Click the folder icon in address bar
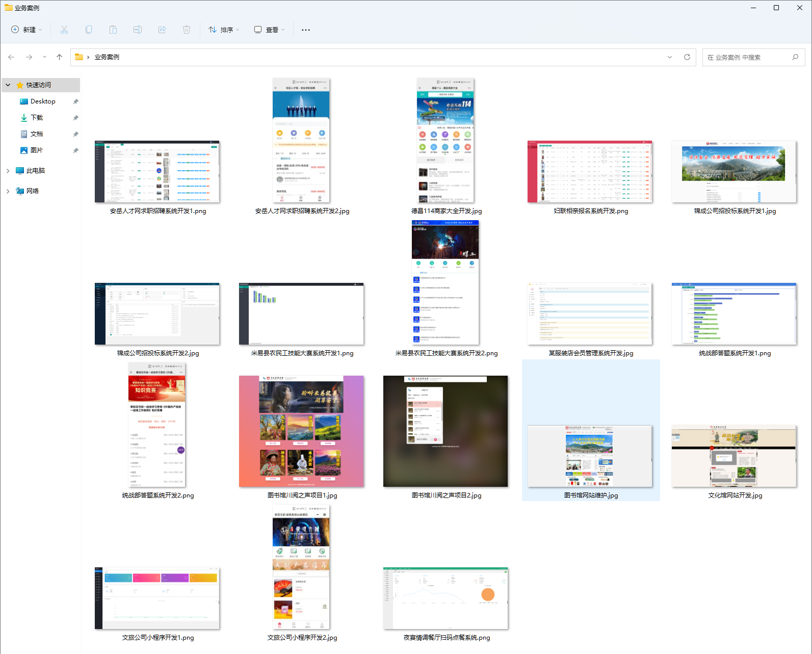 point(79,57)
